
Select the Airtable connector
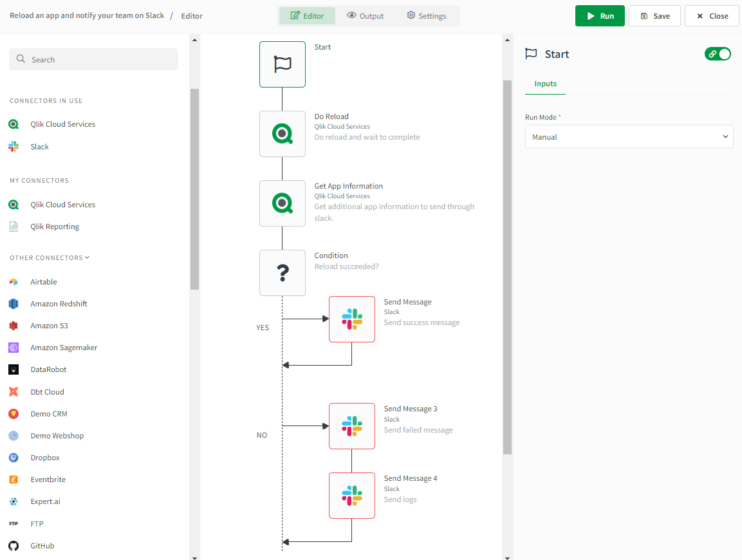click(x=43, y=281)
